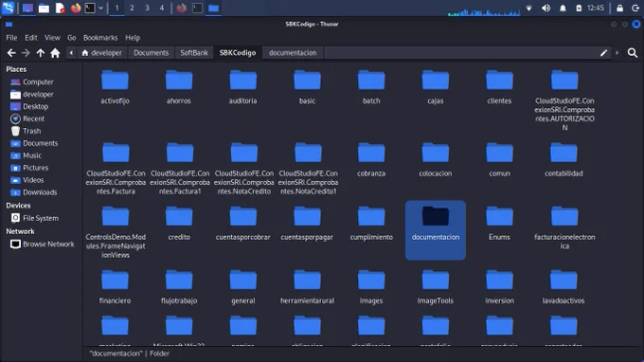Open the Bookmarks menu

click(100, 37)
